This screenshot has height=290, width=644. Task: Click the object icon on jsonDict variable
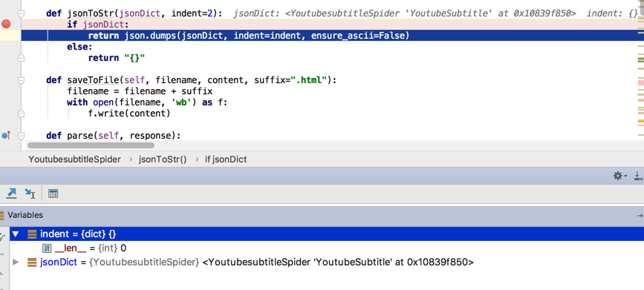tap(32, 262)
